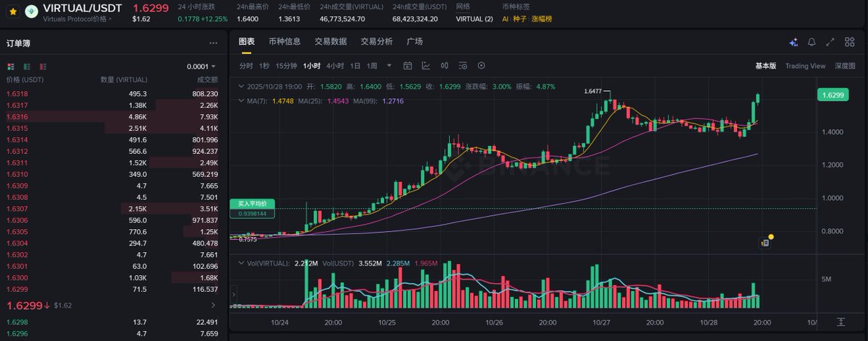
Task: Select the 4小时 timeframe
Action: 335,66
